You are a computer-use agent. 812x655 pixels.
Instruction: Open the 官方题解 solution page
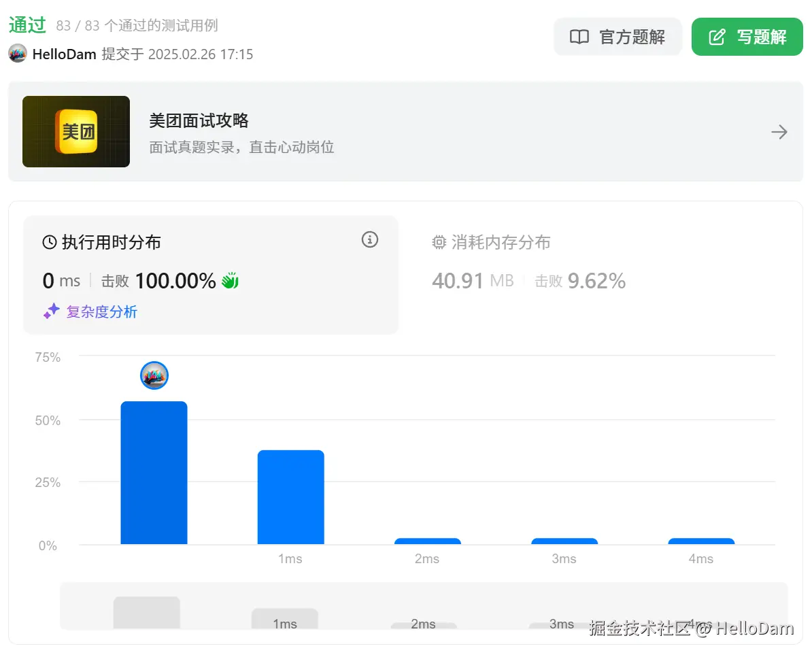618,37
